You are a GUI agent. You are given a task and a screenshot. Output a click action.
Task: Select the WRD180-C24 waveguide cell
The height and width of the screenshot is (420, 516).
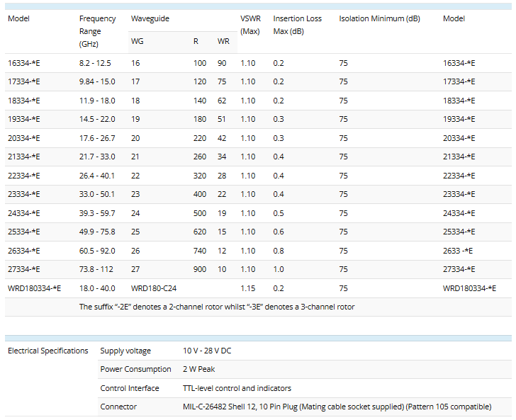pyautogui.click(x=156, y=288)
